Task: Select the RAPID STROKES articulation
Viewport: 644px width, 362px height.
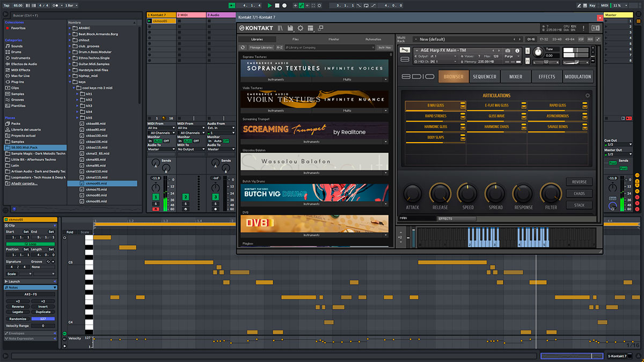Action: [x=435, y=116]
